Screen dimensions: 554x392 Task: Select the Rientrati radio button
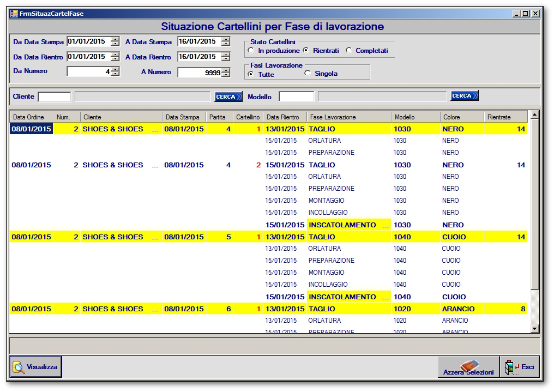pos(306,51)
